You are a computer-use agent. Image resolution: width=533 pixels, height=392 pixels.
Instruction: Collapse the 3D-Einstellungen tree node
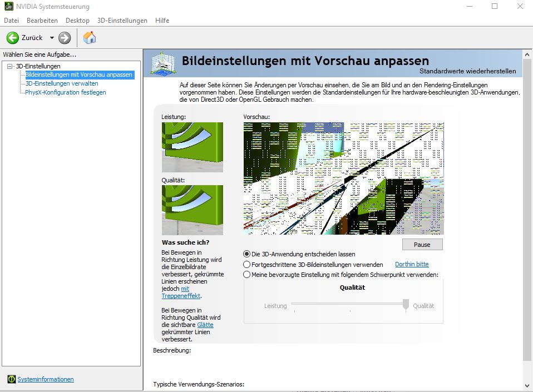10,66
